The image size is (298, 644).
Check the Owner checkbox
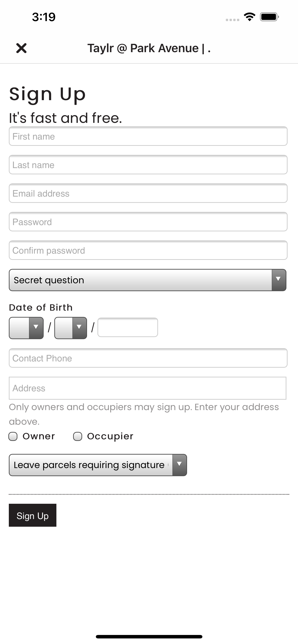(x=13, y=437)
